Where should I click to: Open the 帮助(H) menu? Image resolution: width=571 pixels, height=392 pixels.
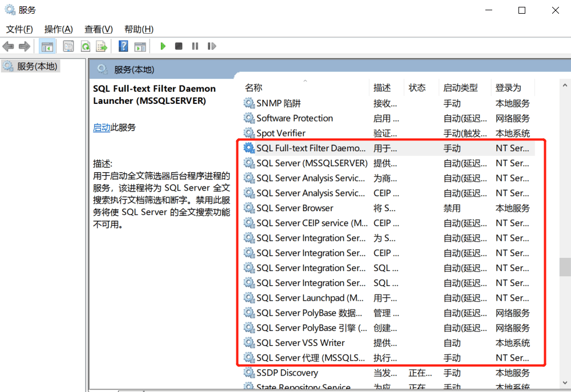point(139,29)
